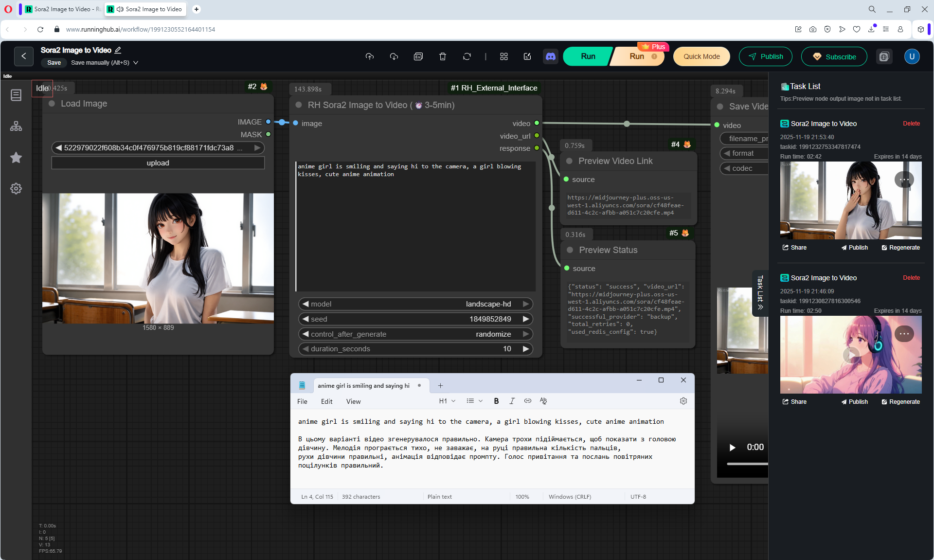Play the saved video preview
The height and width of the screenshot is (560, 934).
pyautogui.click(x=732, y=447)
